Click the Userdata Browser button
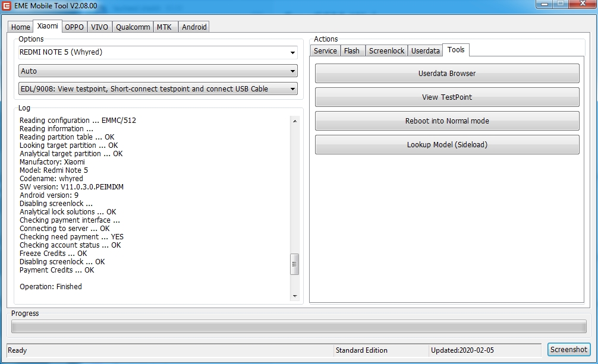 pyautogui.click(x=447, y=74)
